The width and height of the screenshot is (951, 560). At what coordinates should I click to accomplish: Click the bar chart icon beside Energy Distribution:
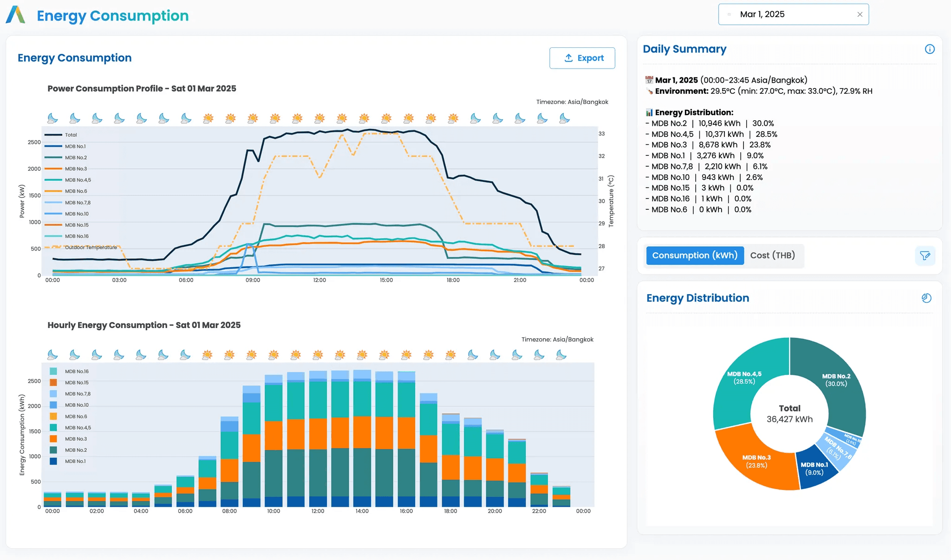(x=649, y=113)
